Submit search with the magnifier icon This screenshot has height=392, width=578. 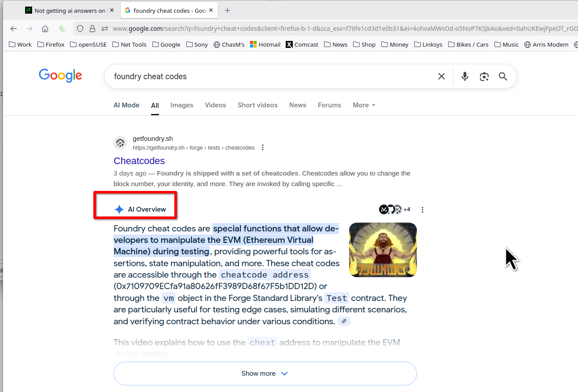503,77
